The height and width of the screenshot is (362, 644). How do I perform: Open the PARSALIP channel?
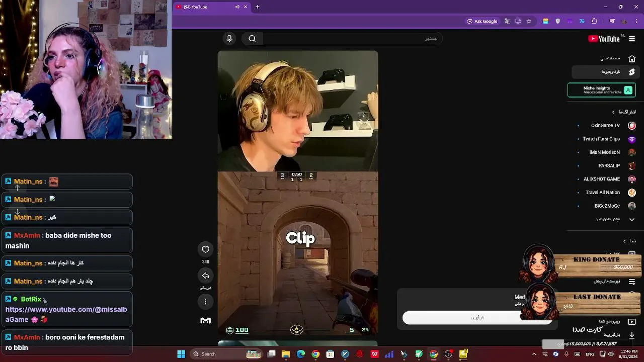(607, 166)
